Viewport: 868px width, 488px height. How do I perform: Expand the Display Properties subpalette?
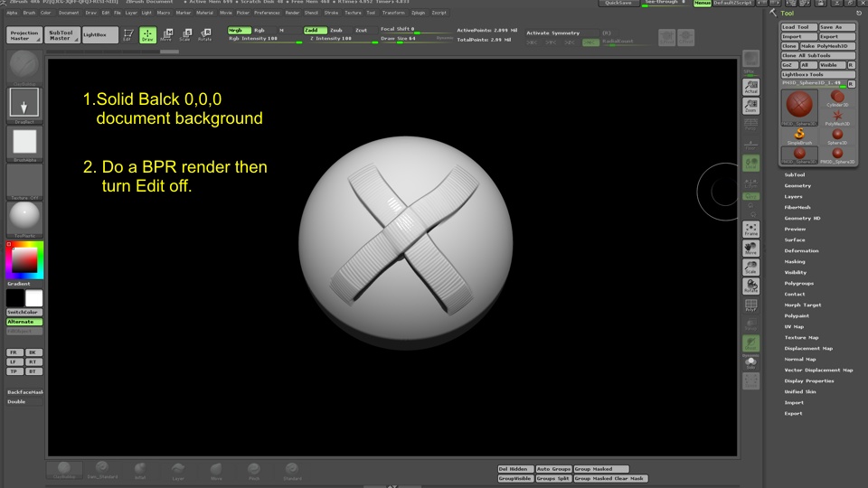[x=808, y=380]
